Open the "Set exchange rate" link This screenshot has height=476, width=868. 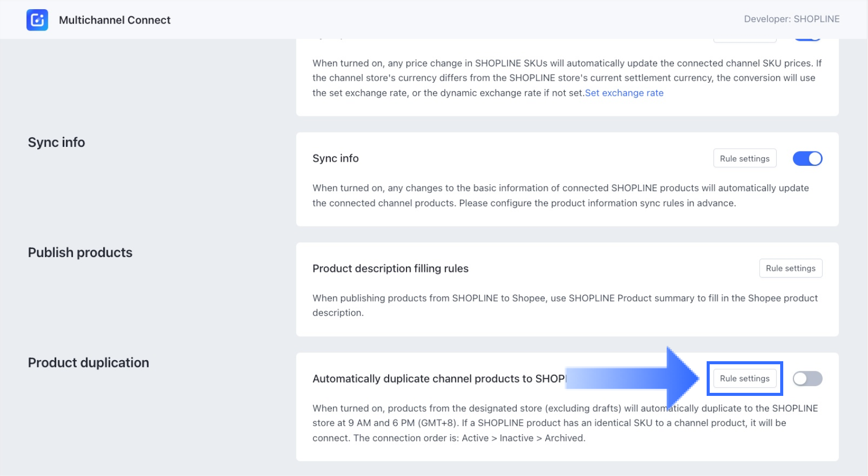pyautogui.click(x=624, y=93)
